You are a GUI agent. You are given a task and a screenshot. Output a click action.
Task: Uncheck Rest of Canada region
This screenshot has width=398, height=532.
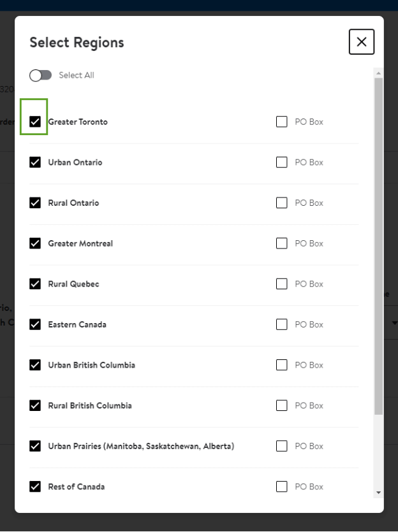(35, 487)
